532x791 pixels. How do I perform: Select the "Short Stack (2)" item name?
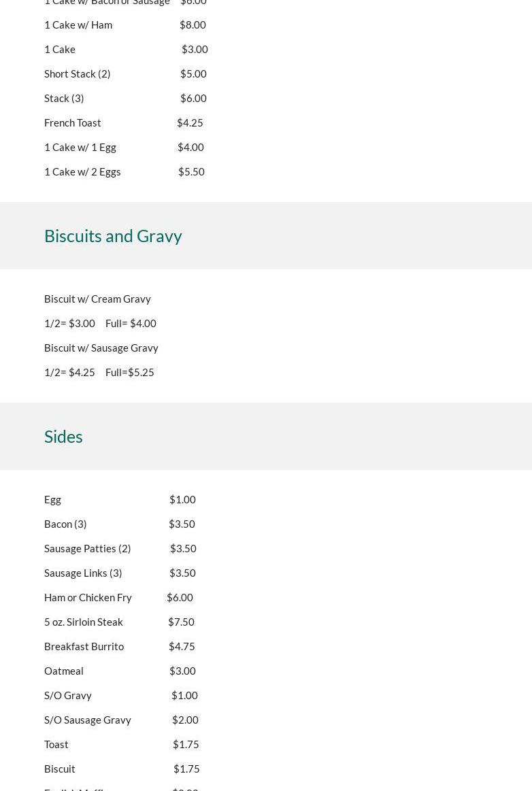pos(78,73)
